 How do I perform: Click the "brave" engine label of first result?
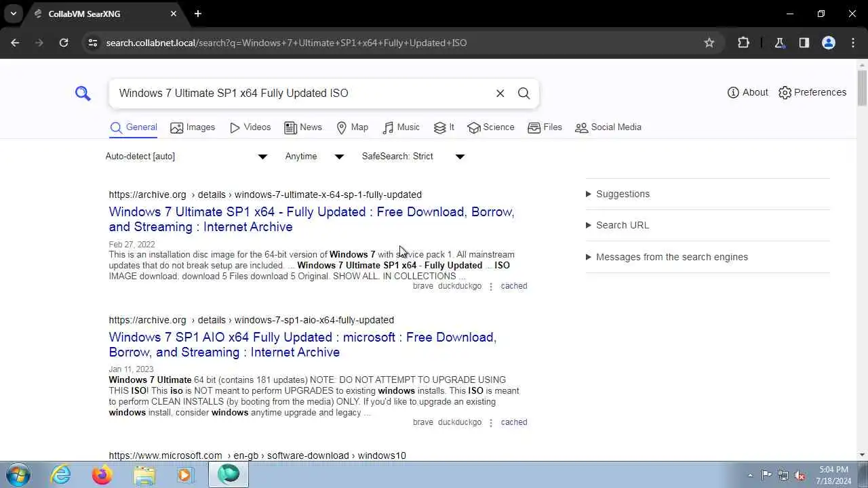click(422, 286)
